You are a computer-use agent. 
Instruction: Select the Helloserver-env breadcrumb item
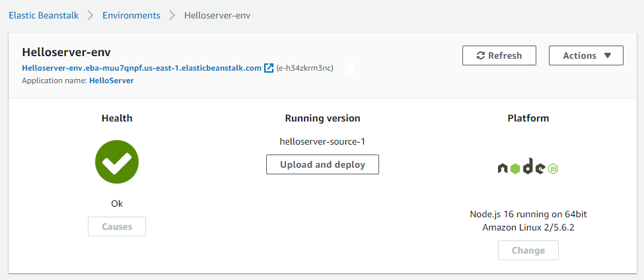tap(217, 15)
